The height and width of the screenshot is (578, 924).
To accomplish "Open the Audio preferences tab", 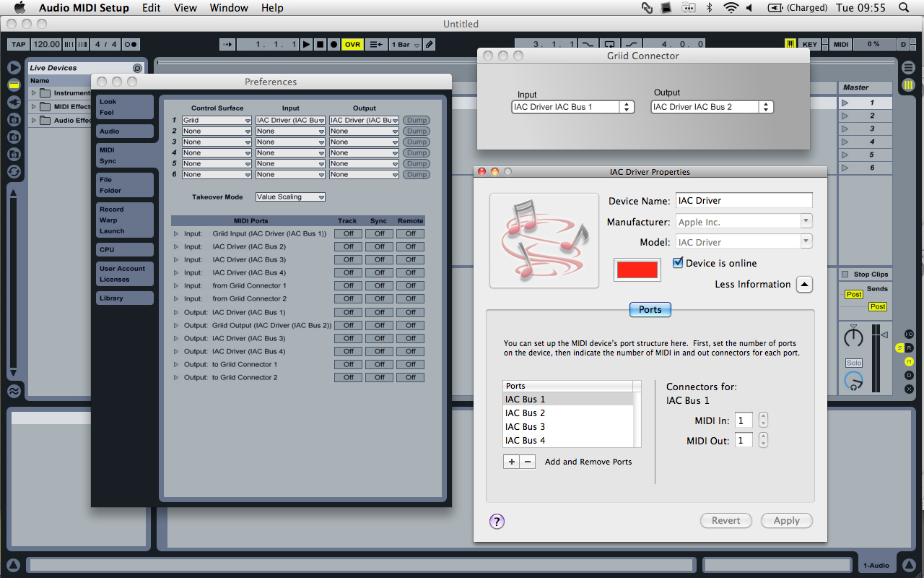I will (x=125, y=131).
